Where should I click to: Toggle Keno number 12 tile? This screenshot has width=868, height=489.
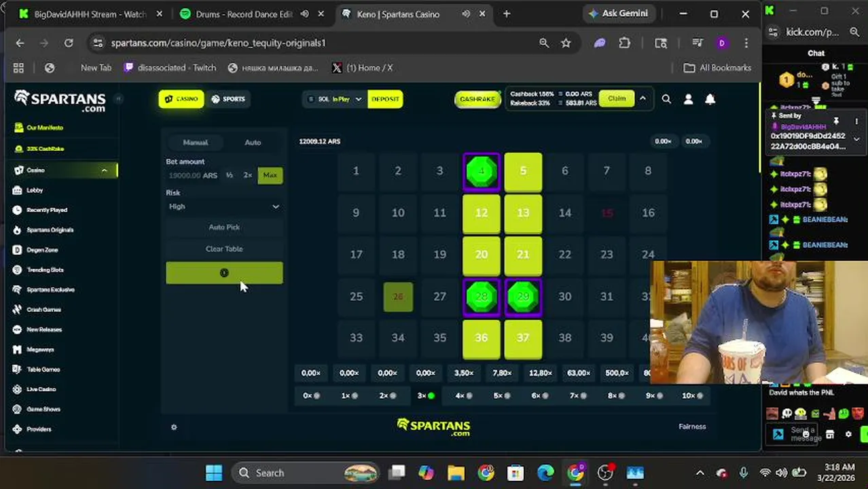[482, 213]
